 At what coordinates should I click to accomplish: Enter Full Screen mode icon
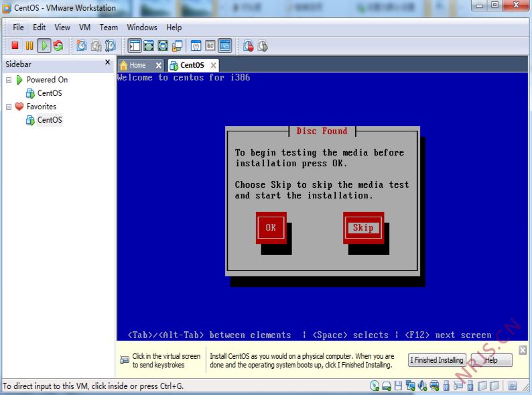tap(163, 46)
